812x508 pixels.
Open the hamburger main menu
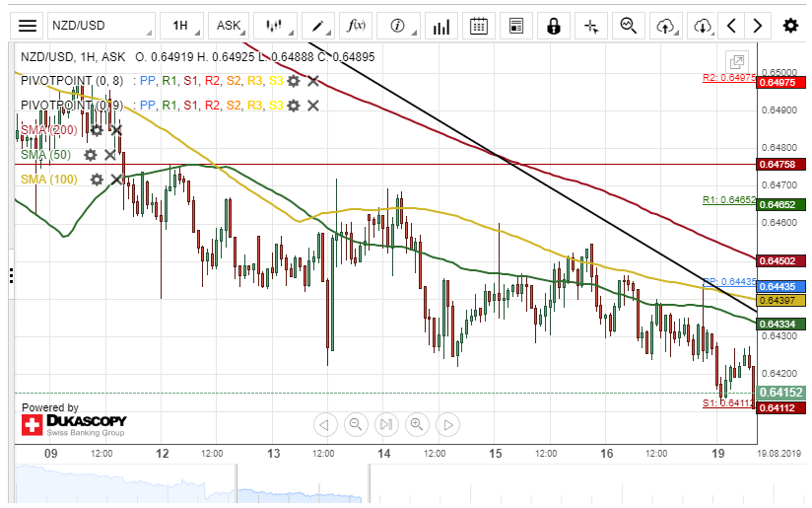tap(28, 26)
